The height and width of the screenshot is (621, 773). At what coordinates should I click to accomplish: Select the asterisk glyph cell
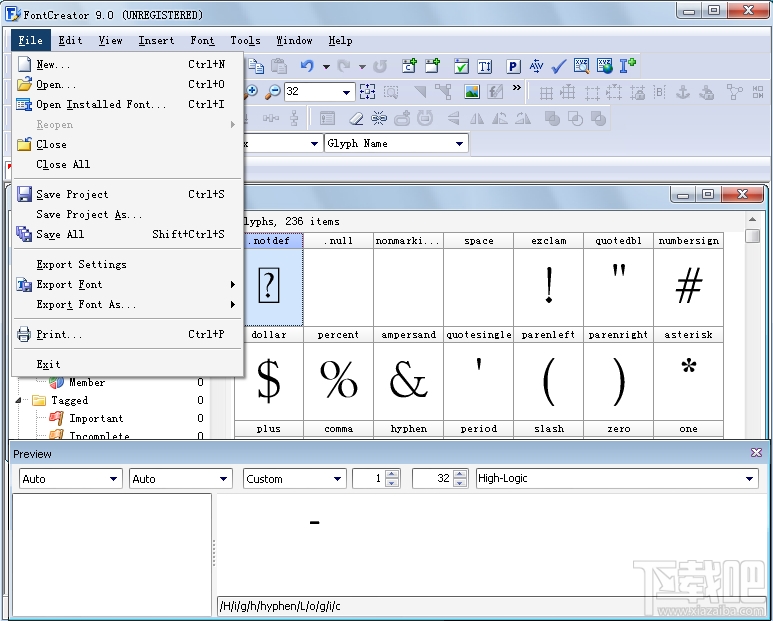point(688,374)
